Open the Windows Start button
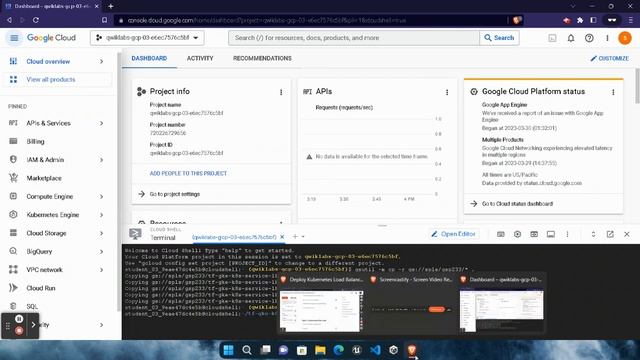 click(x=229, y=350)
